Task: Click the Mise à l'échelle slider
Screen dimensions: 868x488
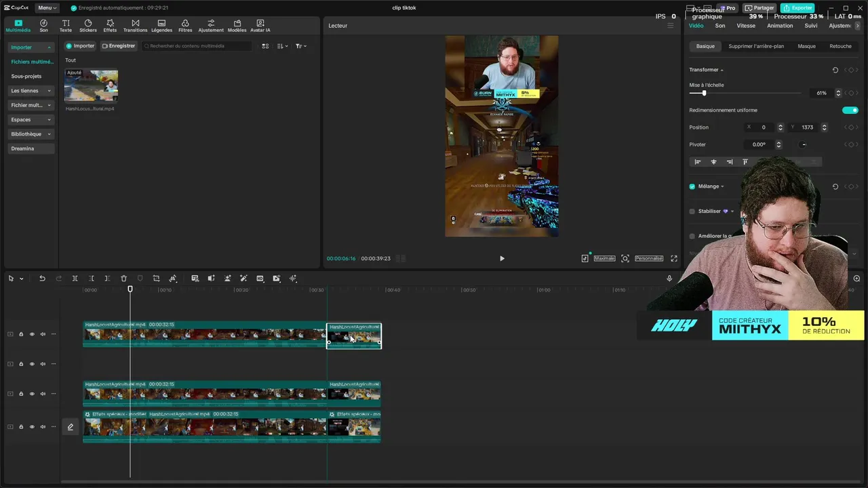Action: (745, 93)
